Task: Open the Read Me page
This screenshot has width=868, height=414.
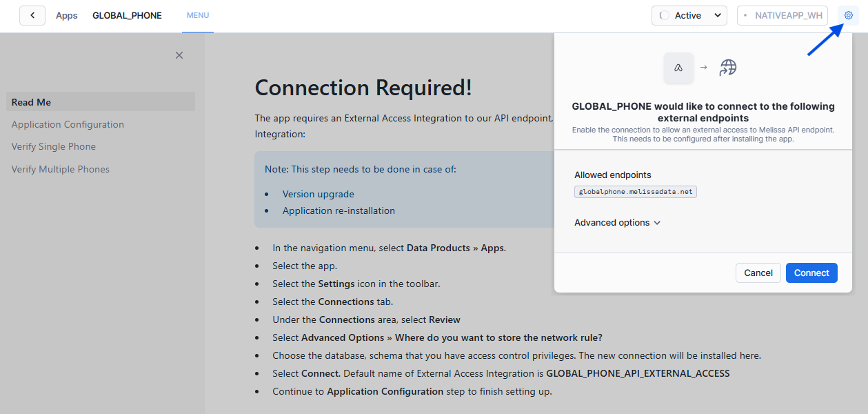Action: (101, 102)
